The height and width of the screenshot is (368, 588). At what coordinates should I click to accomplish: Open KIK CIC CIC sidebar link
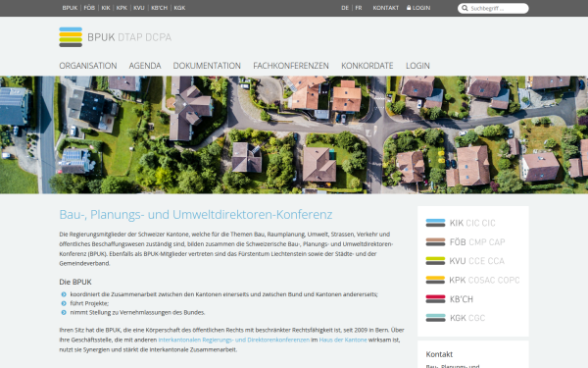(x=472, y=223)
